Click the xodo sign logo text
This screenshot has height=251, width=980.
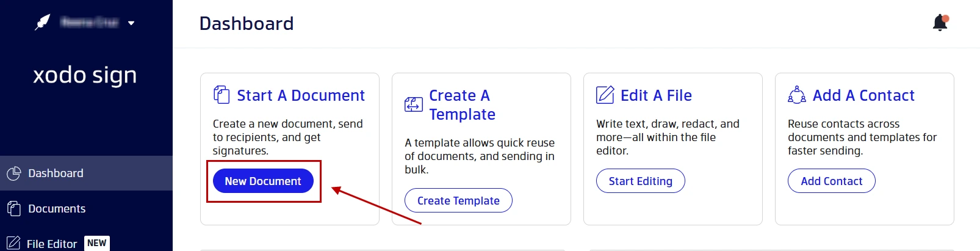[x=85, y=75]
